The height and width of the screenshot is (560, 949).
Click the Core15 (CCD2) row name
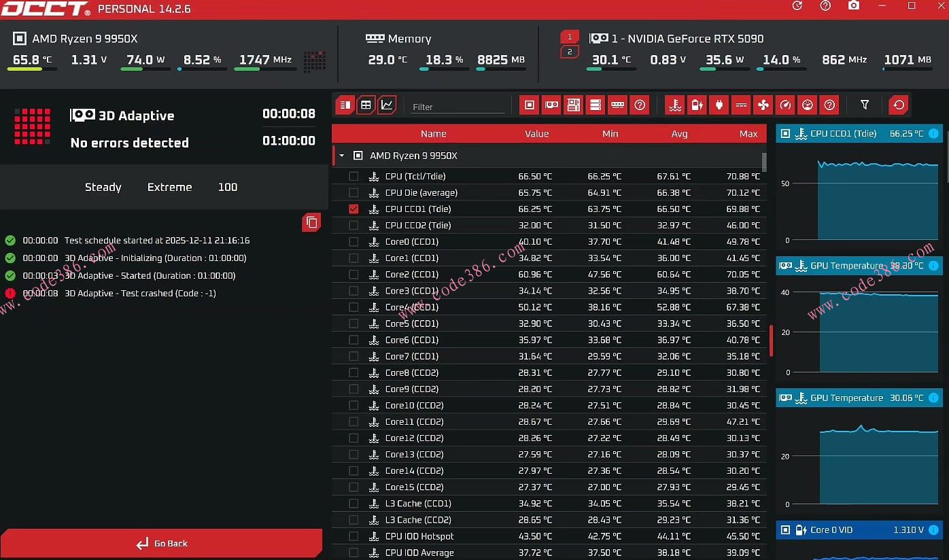point(415,487)
